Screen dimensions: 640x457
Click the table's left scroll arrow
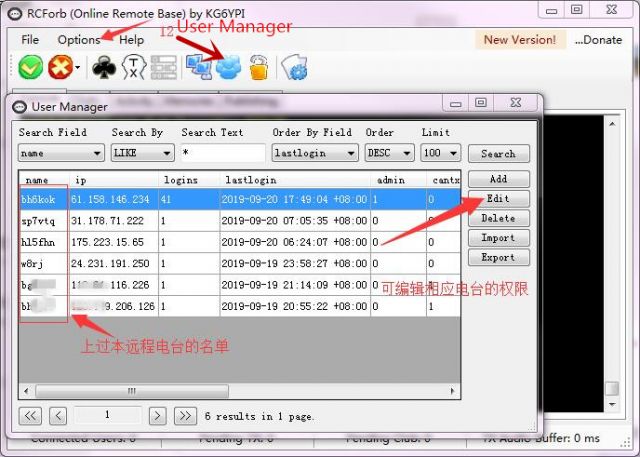pyautogui.click(x=26, y=391)
